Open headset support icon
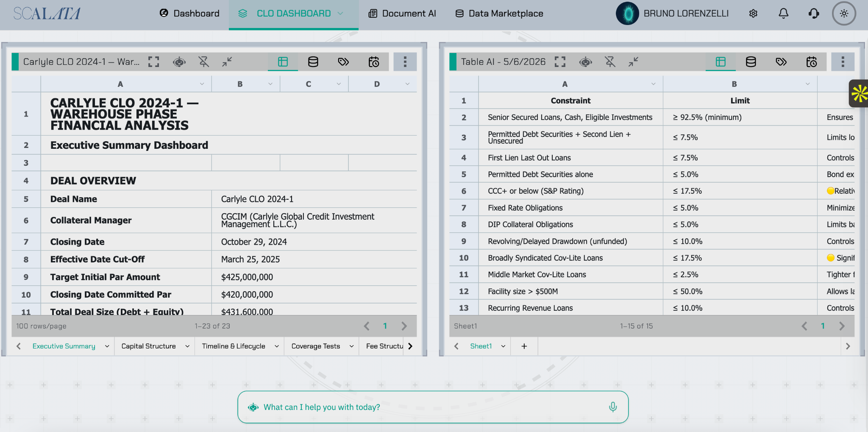Image resolution: width=868 pixels, height=432 pixels. click(814, 14)
